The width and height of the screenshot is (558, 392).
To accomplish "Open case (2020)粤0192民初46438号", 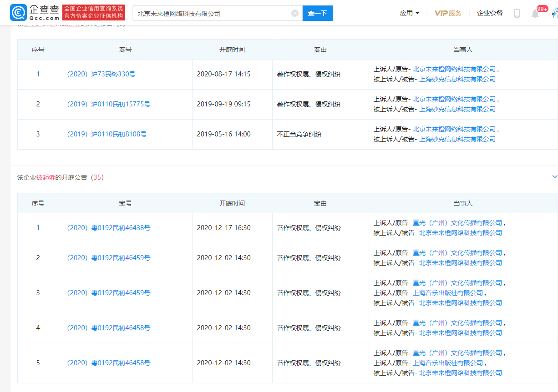I will click(109, 228).
